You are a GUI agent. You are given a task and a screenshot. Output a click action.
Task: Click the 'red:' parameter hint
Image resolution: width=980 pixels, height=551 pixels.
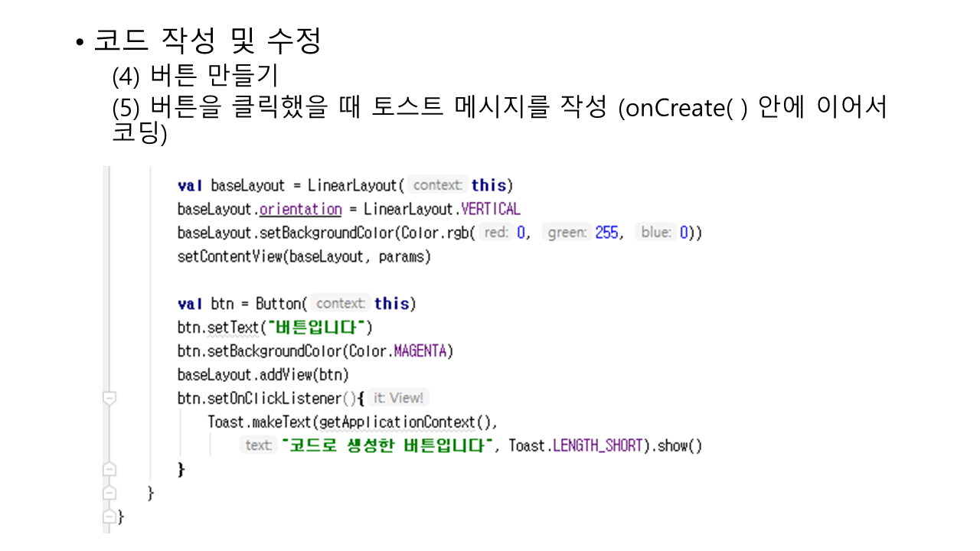[496, 233]
